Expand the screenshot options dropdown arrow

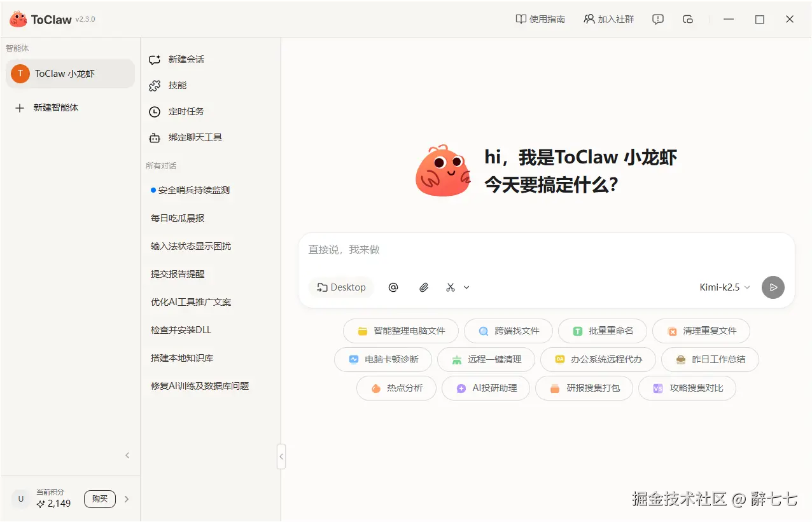(x=466, y=287)
